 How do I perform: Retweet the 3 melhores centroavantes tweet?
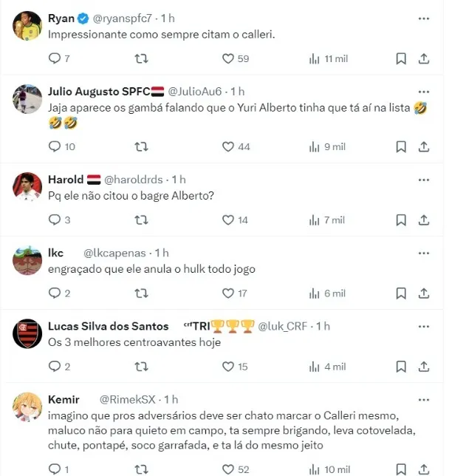pyautogui.click(x=141, y=367)
